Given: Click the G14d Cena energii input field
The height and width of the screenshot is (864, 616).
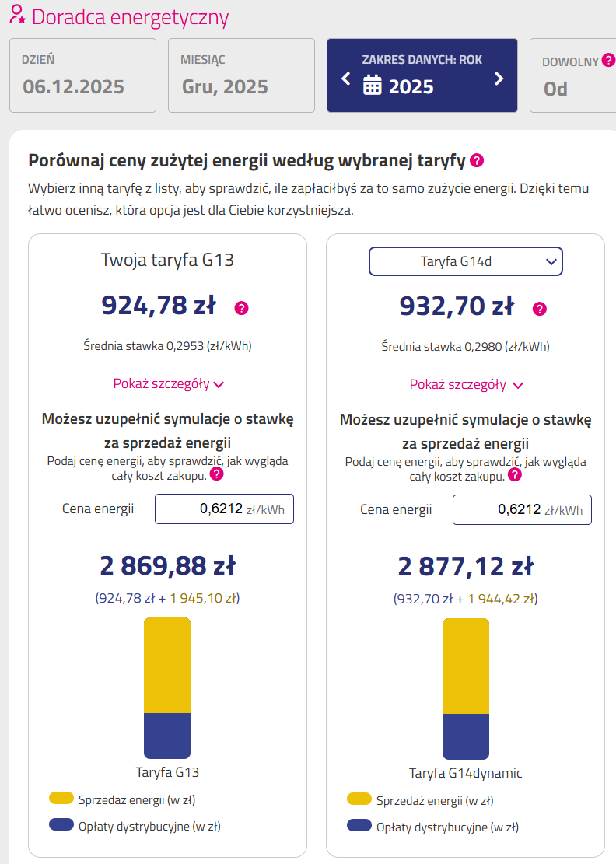Looking at the screenshot, I should (x=522, y=509).
